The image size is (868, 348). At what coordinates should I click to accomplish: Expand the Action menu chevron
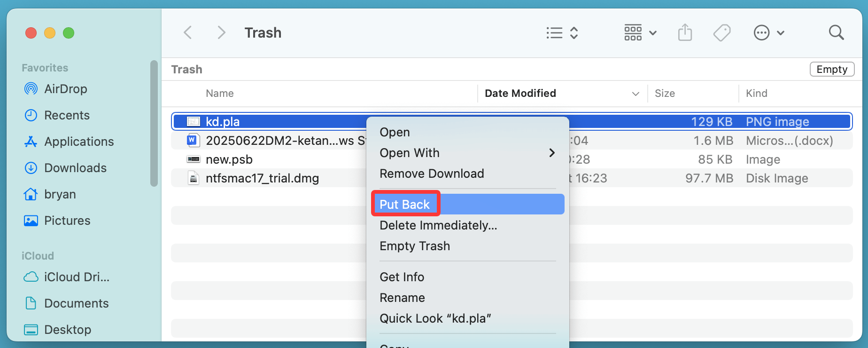[x=781, y=33]
